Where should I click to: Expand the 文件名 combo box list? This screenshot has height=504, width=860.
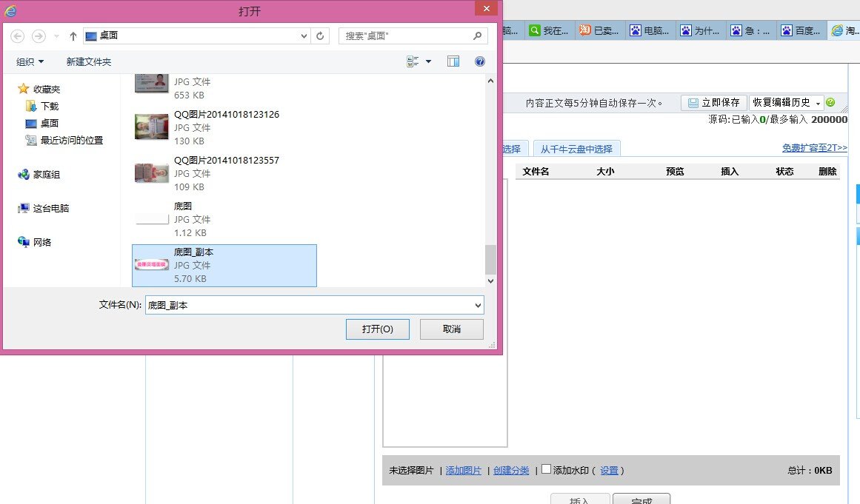pos(477,305)
